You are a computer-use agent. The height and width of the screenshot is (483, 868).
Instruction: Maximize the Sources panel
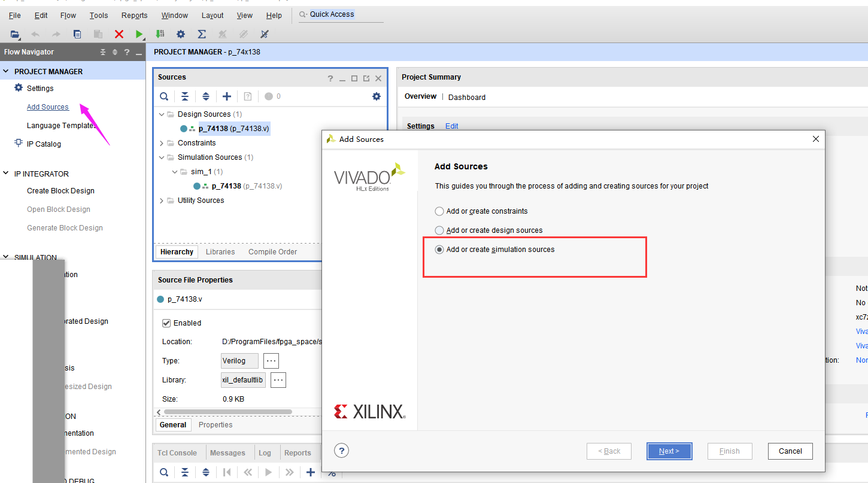click(x=354, y=78)
